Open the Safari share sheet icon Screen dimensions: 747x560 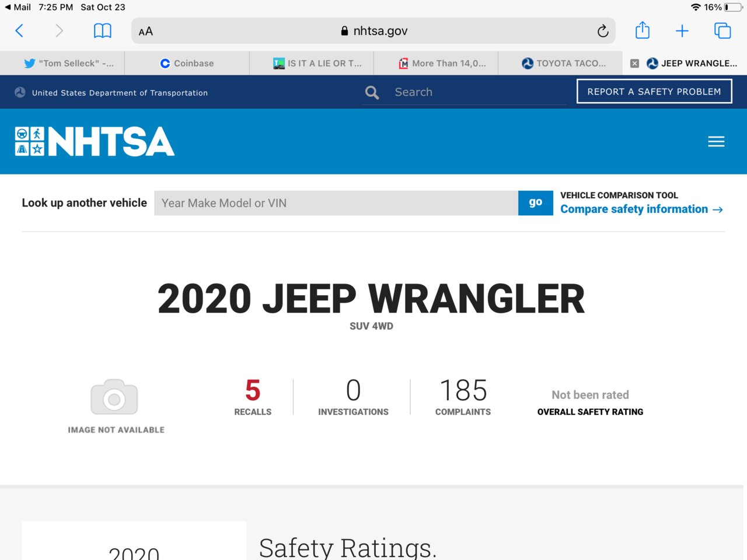pos(643,30)
